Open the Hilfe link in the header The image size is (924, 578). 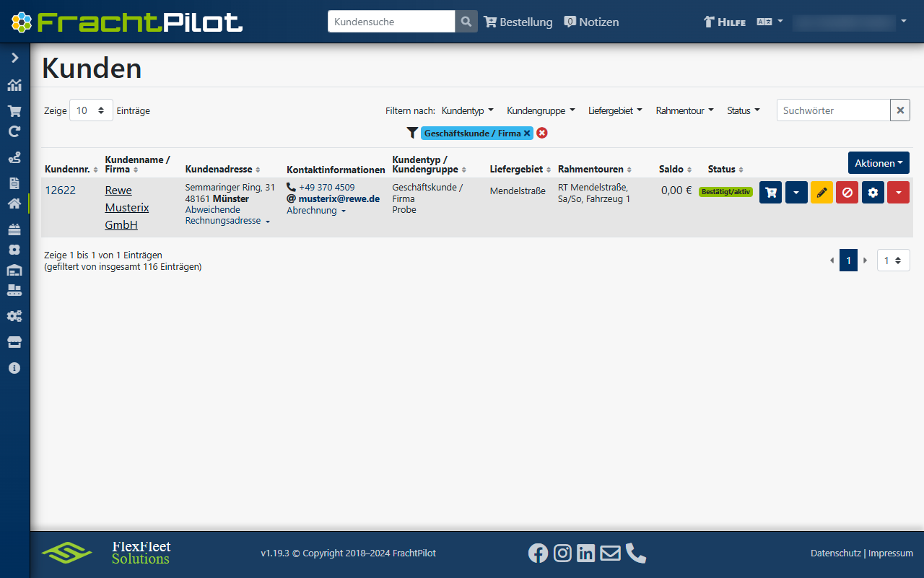pyautogui.click(x=725, y=22)
